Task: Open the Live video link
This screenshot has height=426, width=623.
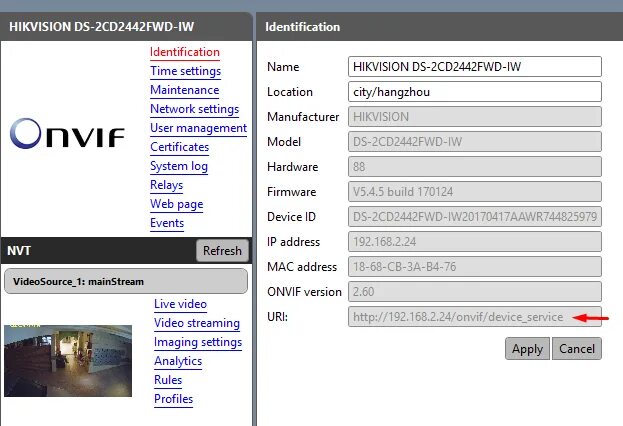Action: (180, 304)
